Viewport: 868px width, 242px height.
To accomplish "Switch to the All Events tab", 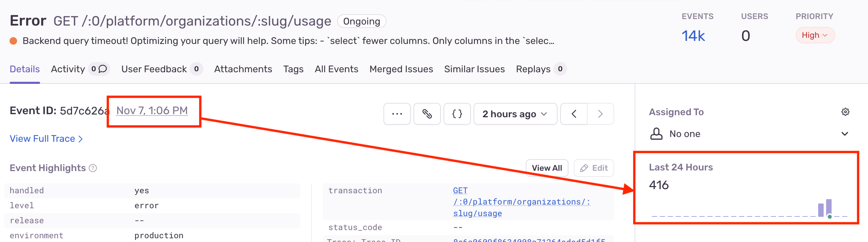I will (x=336, y=69).
